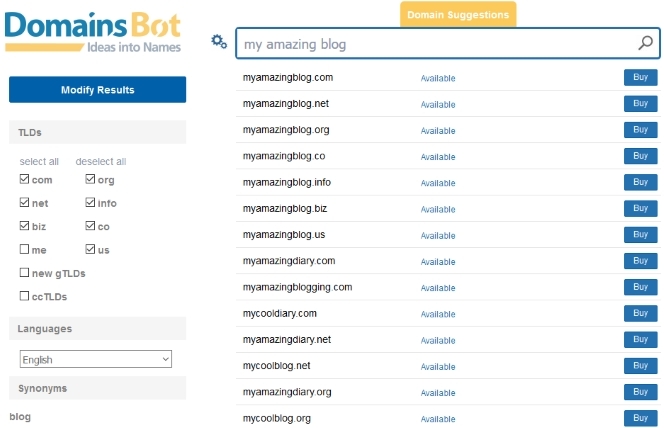The height and width of the screenshot is (428, 664).
Task: Disable the biz TLD checkbox
Action: [x=24, y=226]
